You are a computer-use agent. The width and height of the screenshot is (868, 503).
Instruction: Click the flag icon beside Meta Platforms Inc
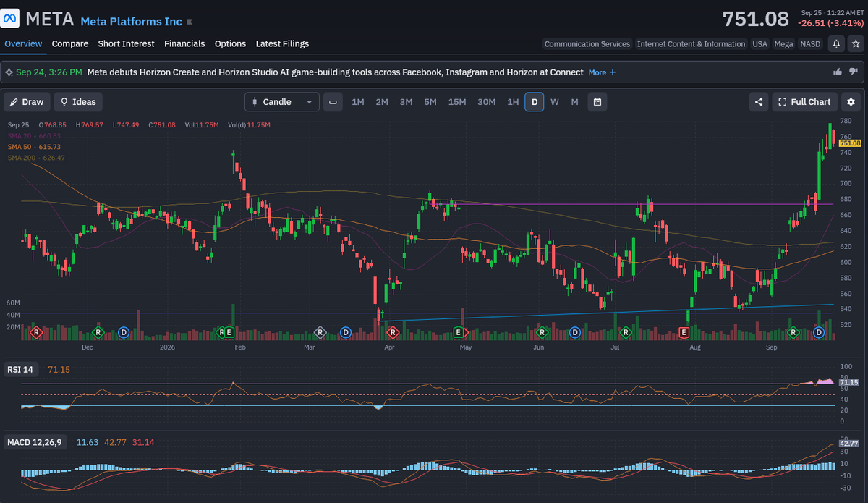pyautogui.click(x=190, y=22)
